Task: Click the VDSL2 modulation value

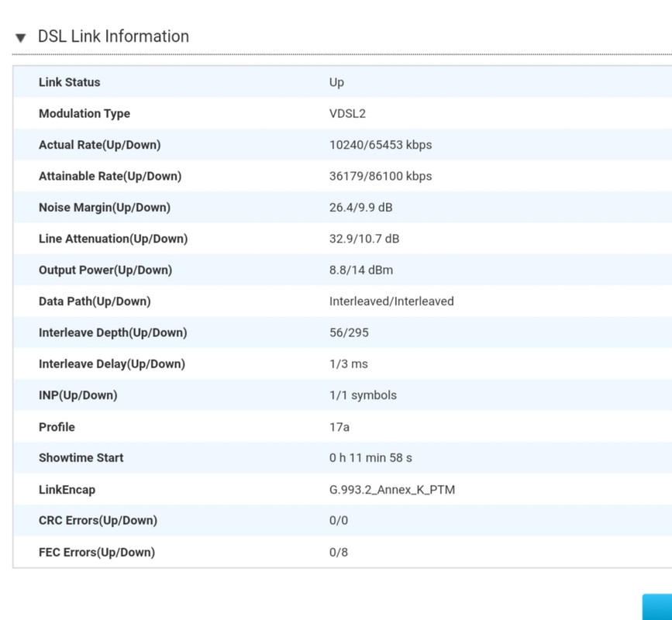Action: click(347, 114)
